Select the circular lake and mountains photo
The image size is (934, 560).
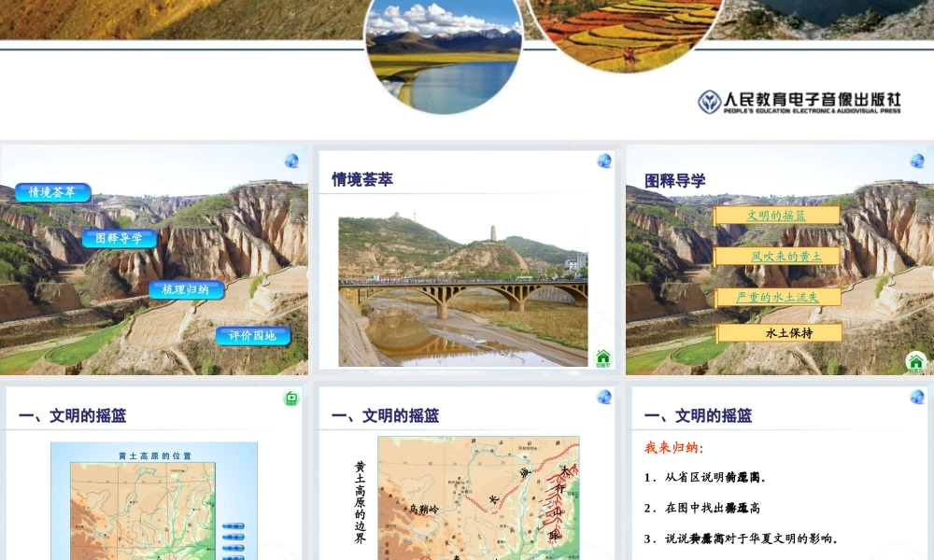443,55
